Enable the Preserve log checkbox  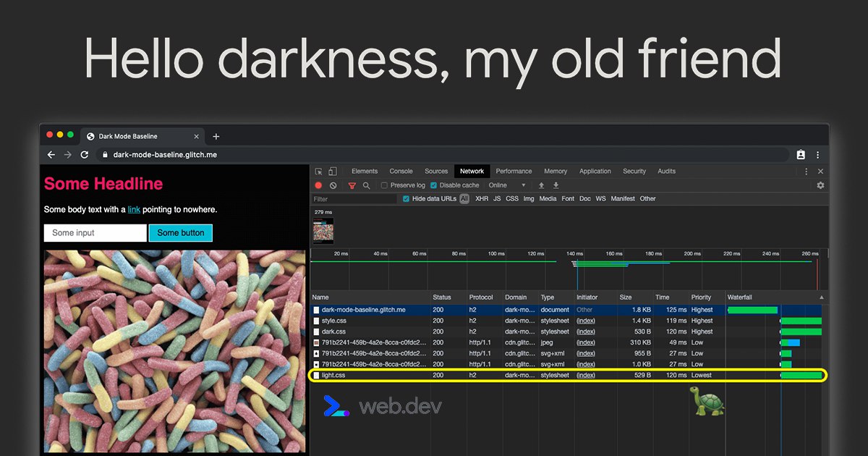point(384,185)
